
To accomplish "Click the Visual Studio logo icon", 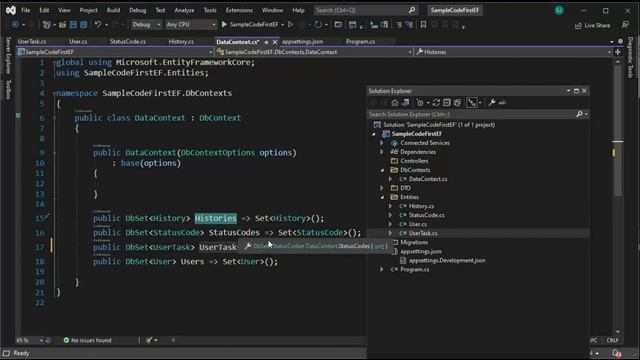I will [x=11, y=10].
